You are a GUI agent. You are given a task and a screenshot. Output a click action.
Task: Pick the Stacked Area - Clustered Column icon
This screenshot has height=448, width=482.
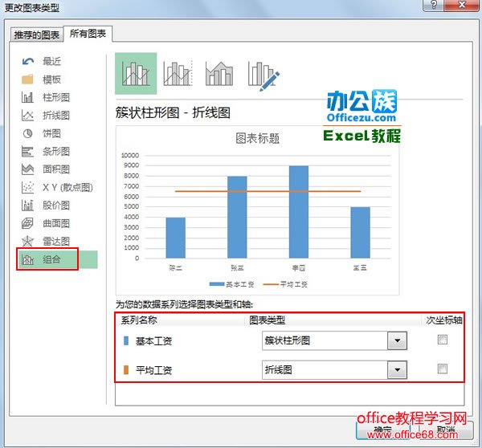pos(219,73)
